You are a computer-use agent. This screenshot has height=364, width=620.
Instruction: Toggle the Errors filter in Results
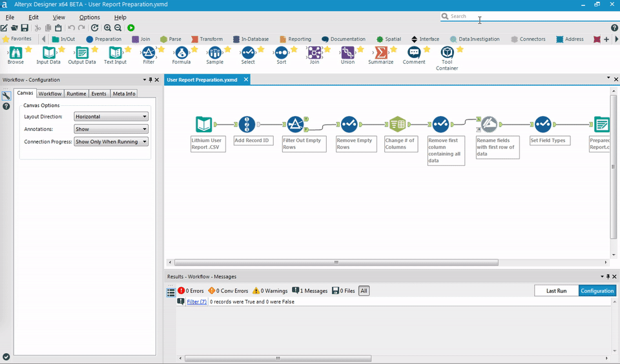coord(191,291)
